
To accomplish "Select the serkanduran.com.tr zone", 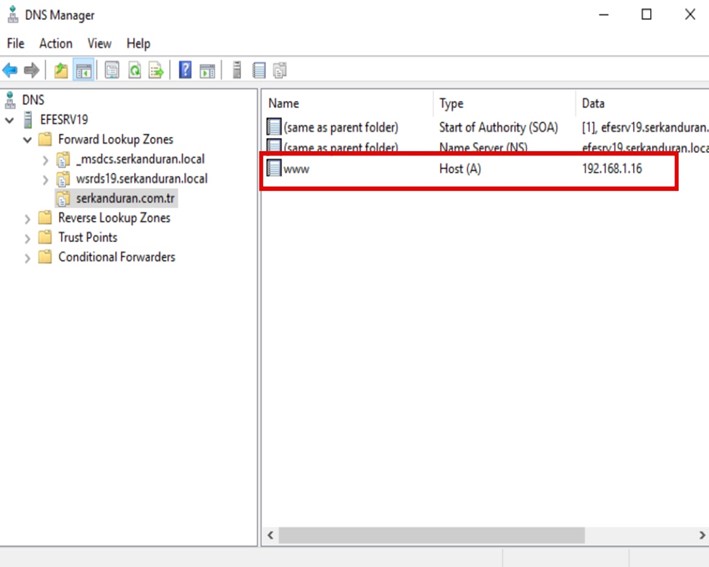I will (125, 198).
